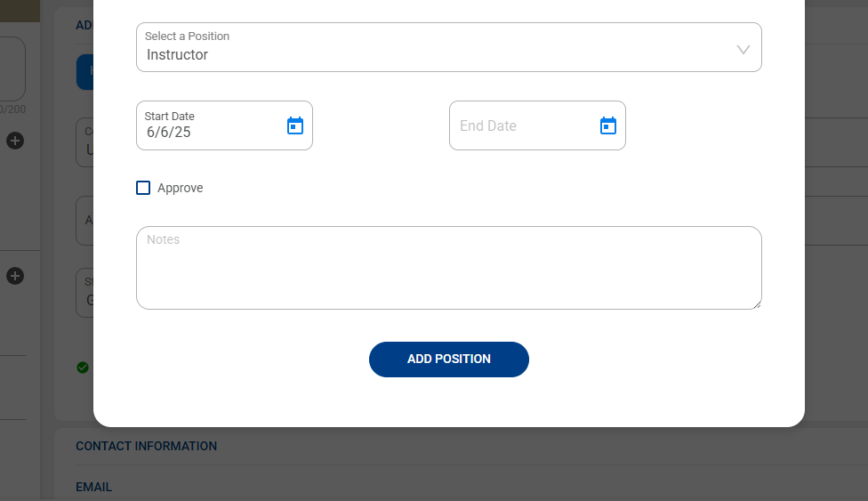Tick the Approve checkbox
Image resolution: width=868 pixels, height=501 pixels.
pos(143,188)
